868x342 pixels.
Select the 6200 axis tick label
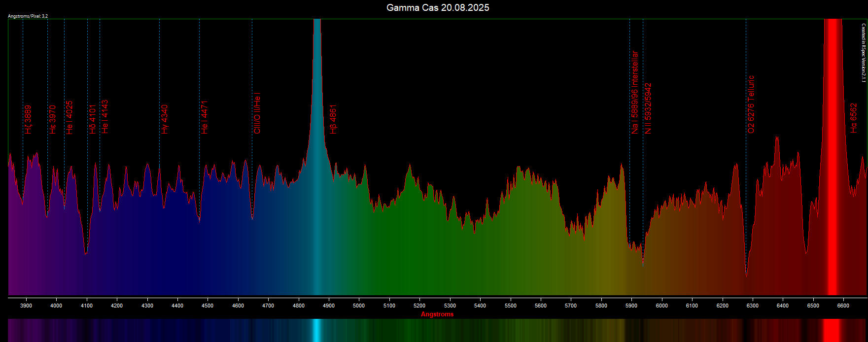click(722, 306)
